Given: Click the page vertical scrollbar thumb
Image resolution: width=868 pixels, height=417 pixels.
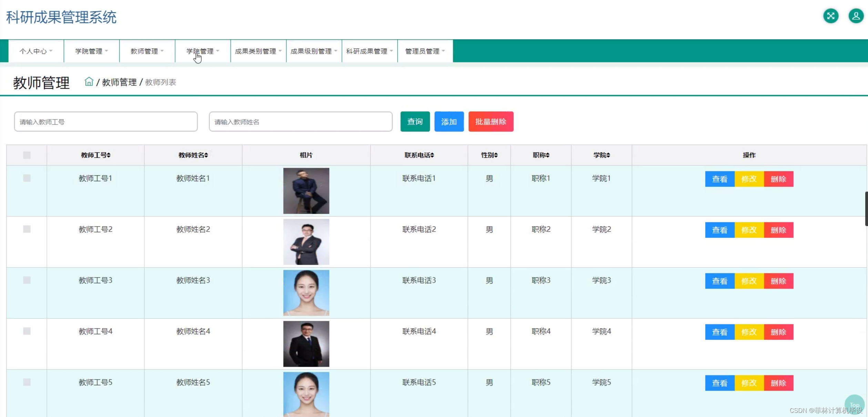Looking at the screenshot, I should [866, 208].
